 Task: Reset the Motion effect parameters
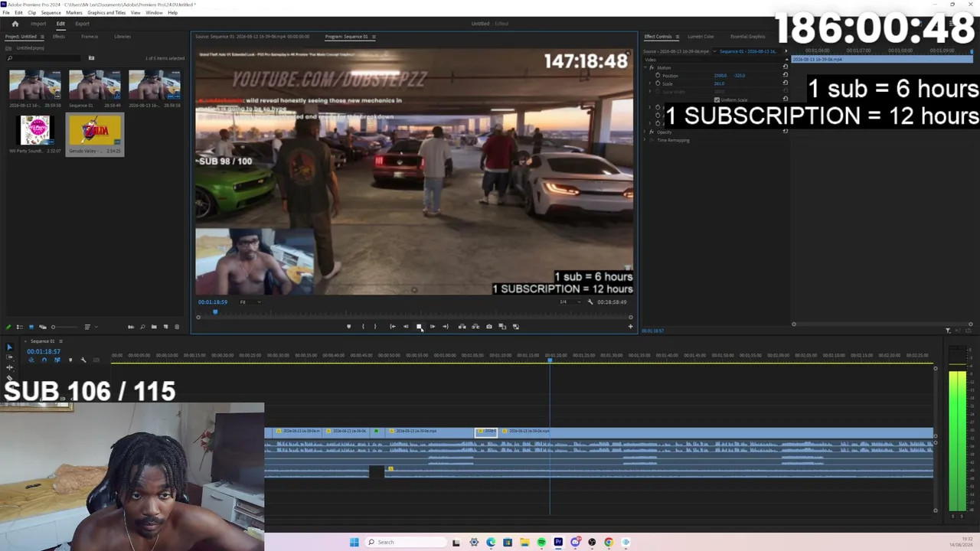click(785, 67)
